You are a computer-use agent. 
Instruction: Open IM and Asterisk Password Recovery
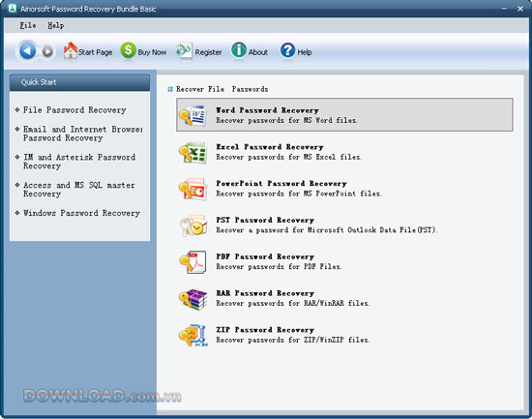point(79,162)
